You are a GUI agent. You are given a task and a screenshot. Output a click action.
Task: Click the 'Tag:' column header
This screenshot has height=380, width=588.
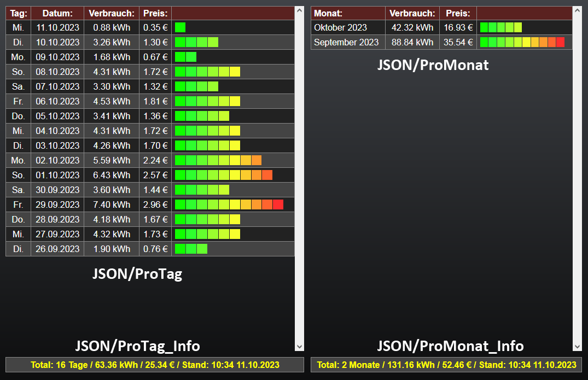point(18,13)
